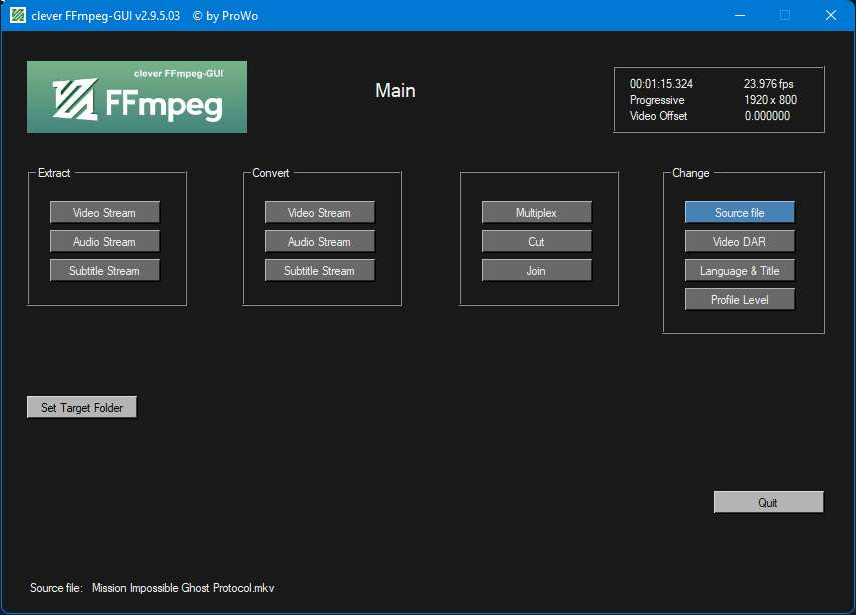Open Convert Video Stream
This screenshot has height=615, width=856.
(319, 212)
